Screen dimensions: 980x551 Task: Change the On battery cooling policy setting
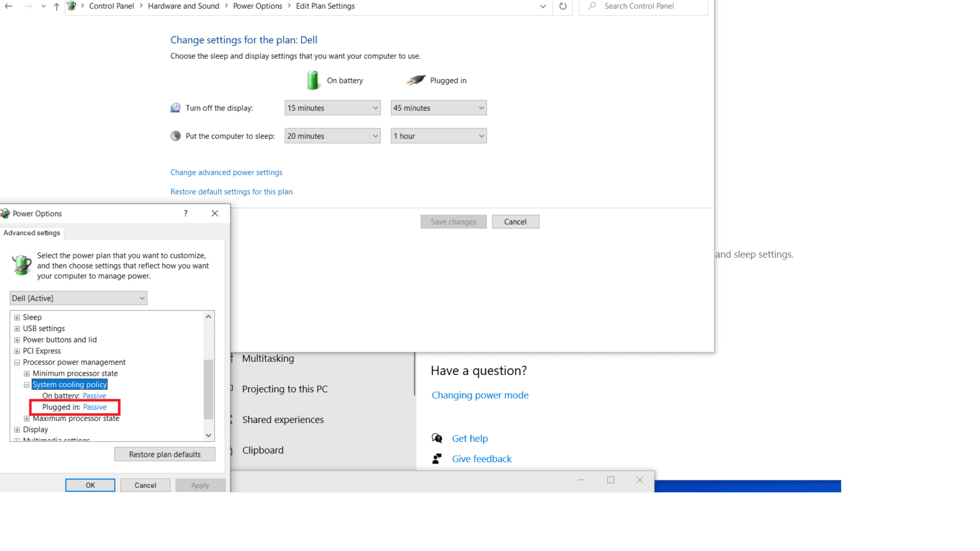tap(94, 395)
